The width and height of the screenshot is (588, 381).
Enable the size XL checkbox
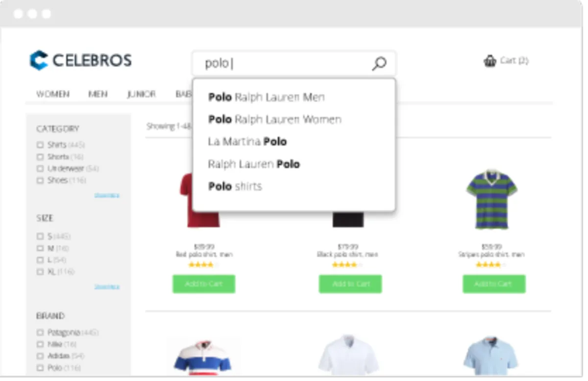pos(40,272)
